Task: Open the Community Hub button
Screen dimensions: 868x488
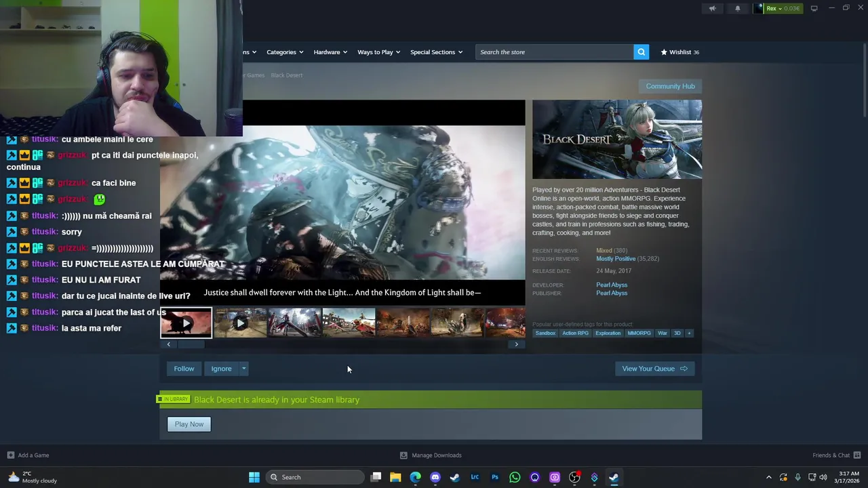Action: pyautogui.click(x=670, y=86)
